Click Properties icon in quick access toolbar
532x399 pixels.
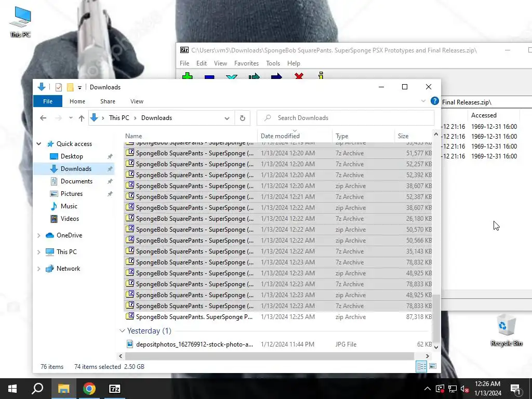[x=59, y=87]
